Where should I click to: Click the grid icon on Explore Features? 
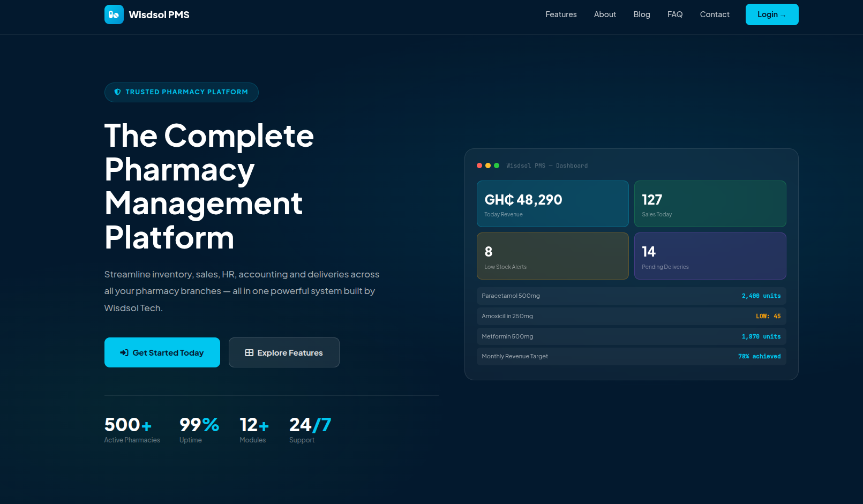(x=249, y=352)
